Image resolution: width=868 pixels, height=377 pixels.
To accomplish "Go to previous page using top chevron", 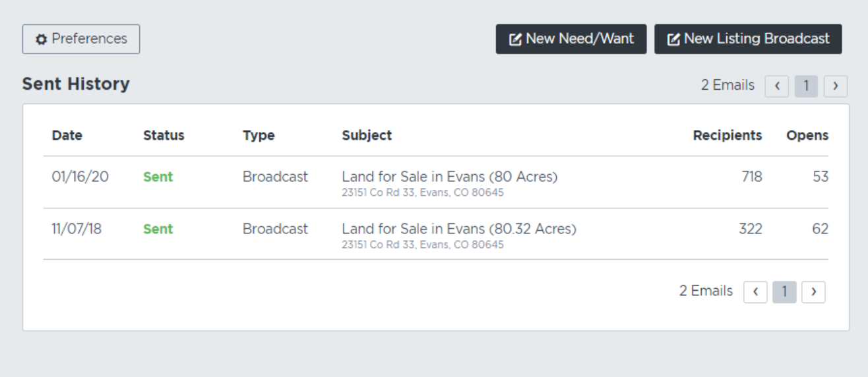I will coord(777,86).
